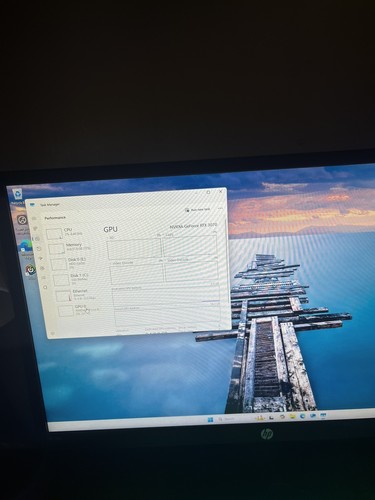Open the colorful circular desktop icon below Edge
375x500 pixels.
(x=31, y=270)
